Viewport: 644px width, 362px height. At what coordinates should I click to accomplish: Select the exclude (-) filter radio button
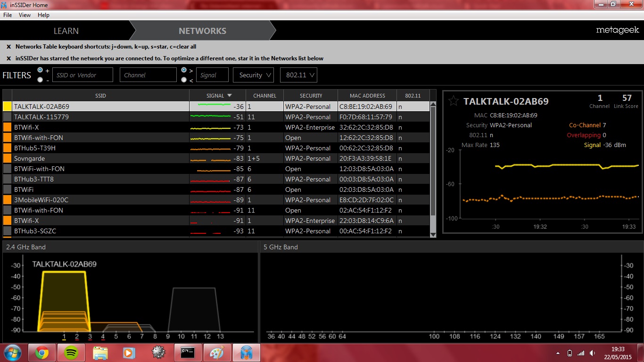click(x=40, y=80)
